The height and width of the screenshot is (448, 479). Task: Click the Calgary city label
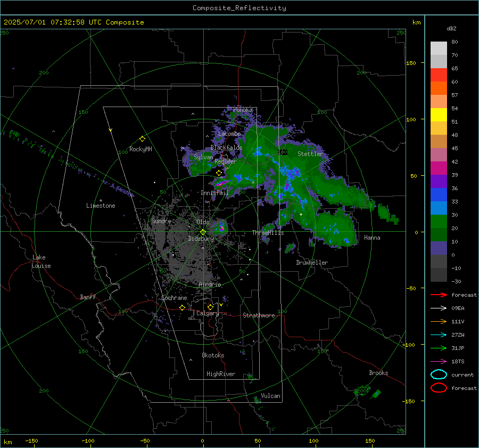208,313
